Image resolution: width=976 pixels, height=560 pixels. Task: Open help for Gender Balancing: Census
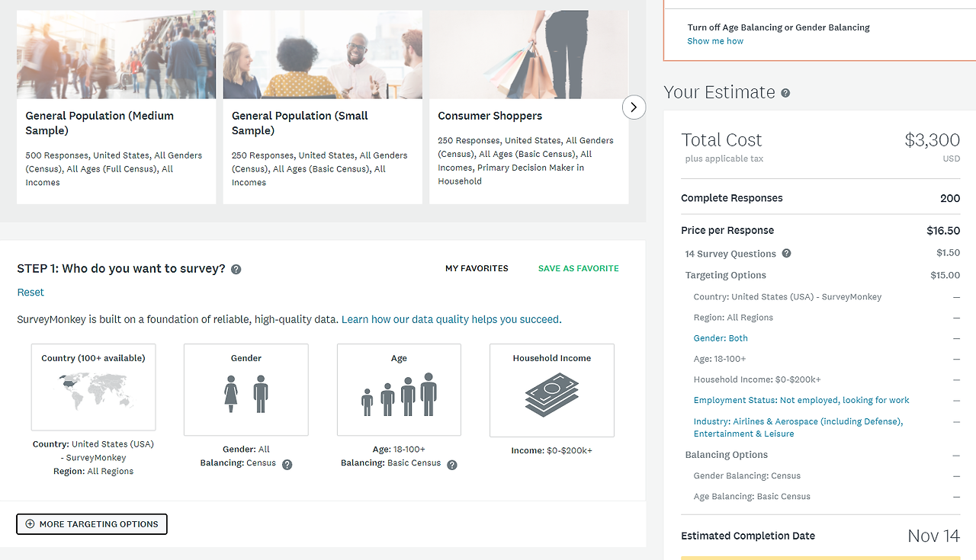tap(287, 464)
